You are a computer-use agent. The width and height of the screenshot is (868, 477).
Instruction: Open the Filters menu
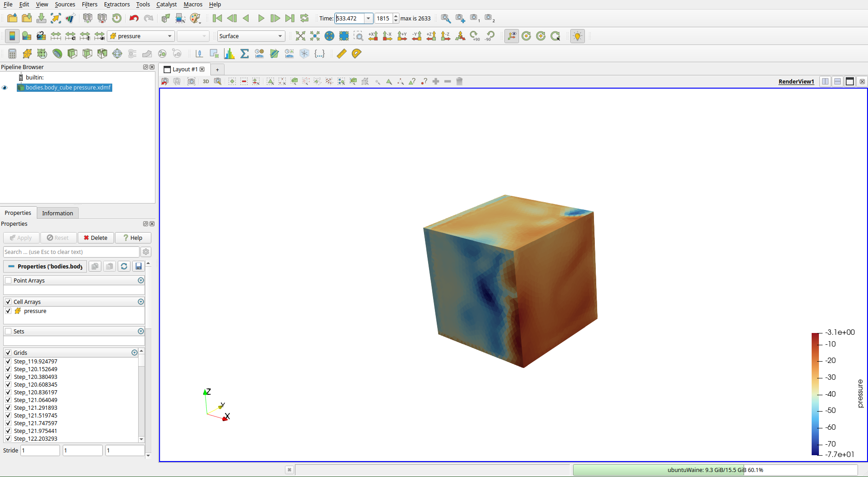point(89,4)
